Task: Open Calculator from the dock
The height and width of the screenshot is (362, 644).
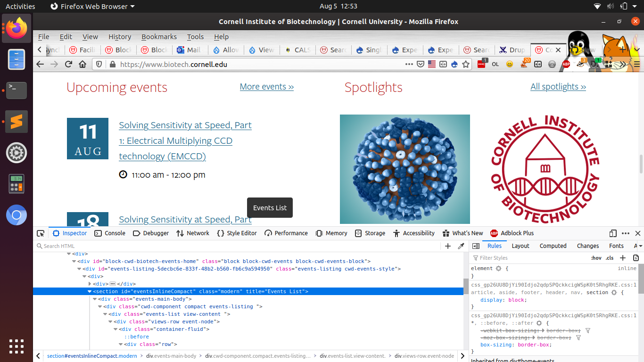Action: tap(17, 184)
